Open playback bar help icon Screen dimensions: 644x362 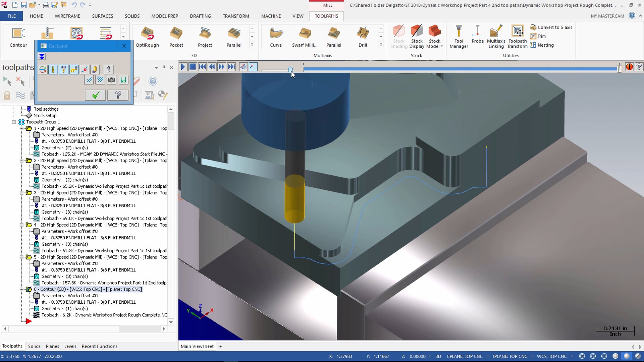click(x=639, y=67)
